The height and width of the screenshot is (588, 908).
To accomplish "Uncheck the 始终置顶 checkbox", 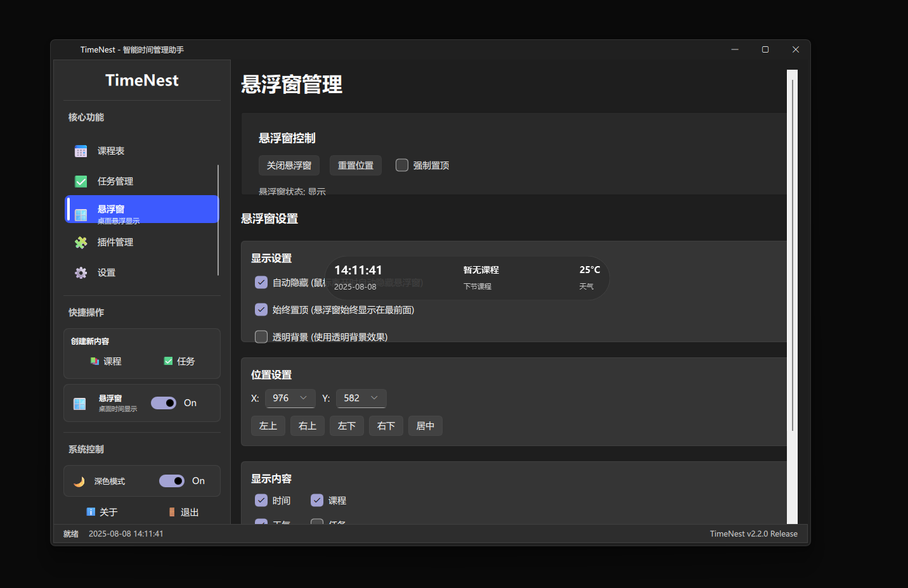I will pyautogui.click(x=261, y=310).
